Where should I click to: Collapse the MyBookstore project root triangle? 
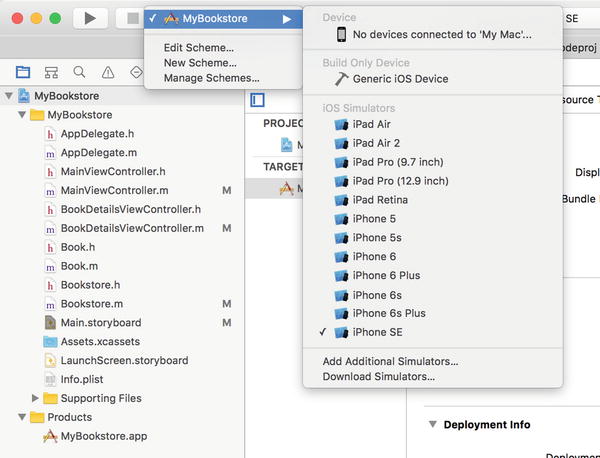pyautogui.click(x=8, y=96)
